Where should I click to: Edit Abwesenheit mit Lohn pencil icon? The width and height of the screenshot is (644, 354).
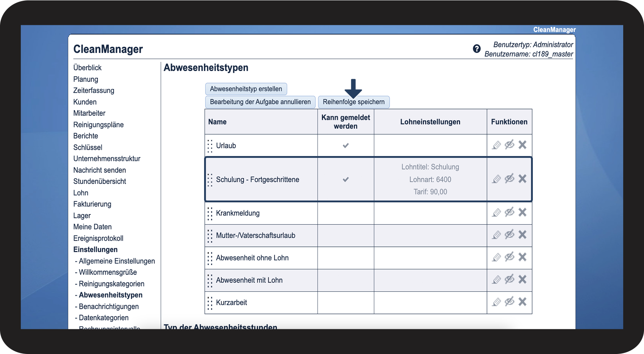pyautogui.click(x=496, y=280)
